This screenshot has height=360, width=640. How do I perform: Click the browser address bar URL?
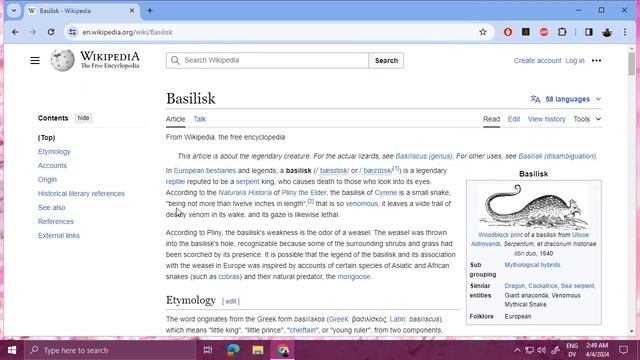pyautogui.click(x=127, y=32)
